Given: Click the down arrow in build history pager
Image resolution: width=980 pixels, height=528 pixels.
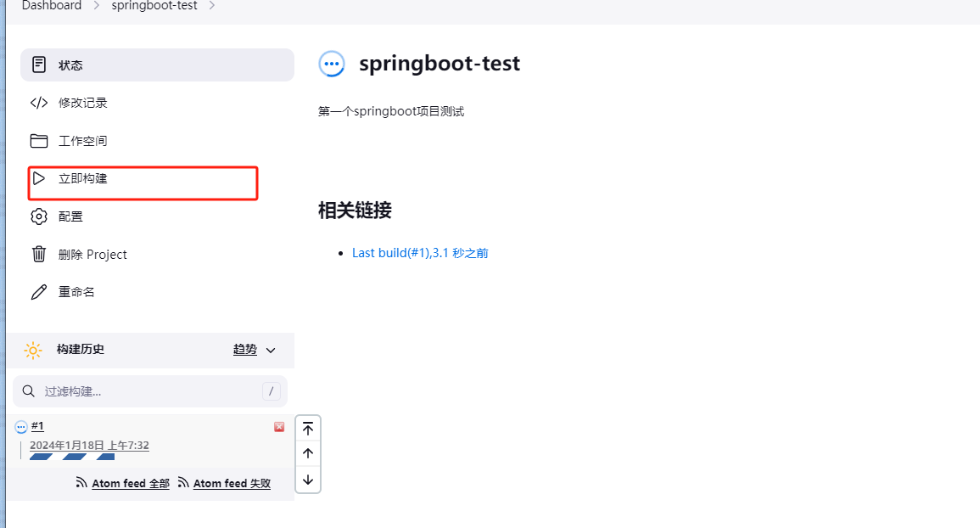Looking at the screenshot, I should pos(307,480).
